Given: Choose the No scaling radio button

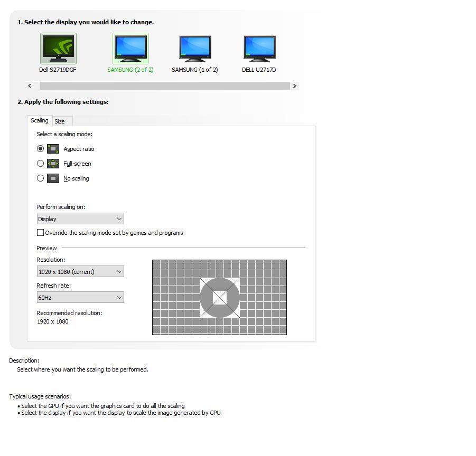Looking at the screenshot, I should (41, 178).
